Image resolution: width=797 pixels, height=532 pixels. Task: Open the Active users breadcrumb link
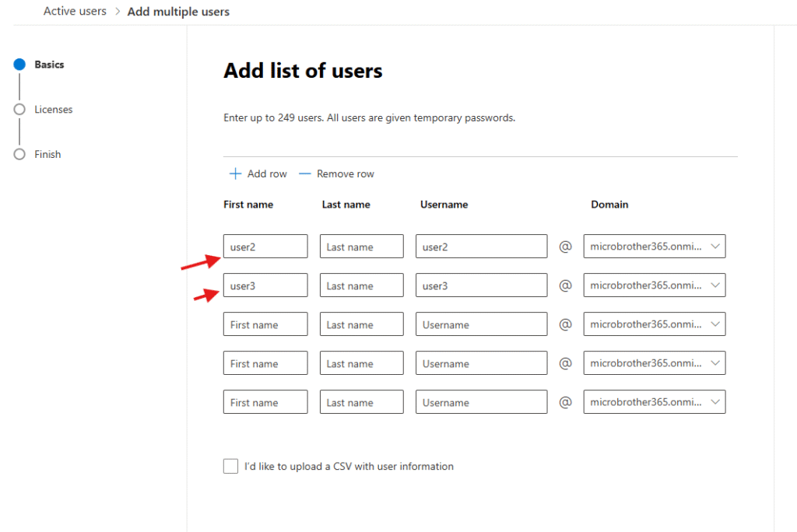(75, 12)
